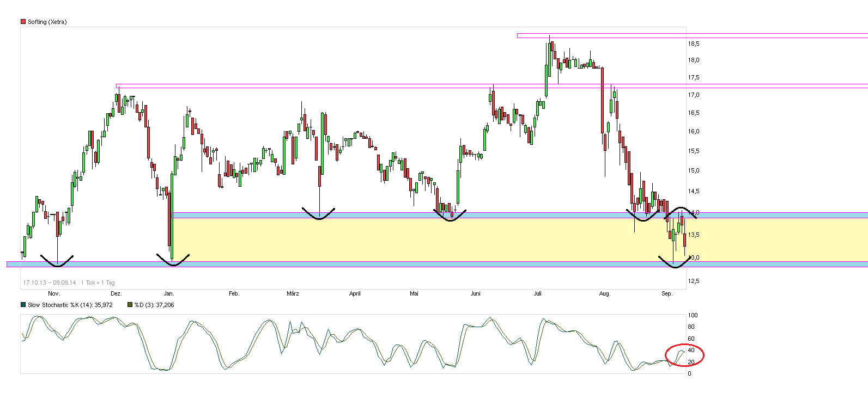
Task: Click the 'Slow Stochastic %K (14): 35,972' label
Action: (x=70, y=305)
